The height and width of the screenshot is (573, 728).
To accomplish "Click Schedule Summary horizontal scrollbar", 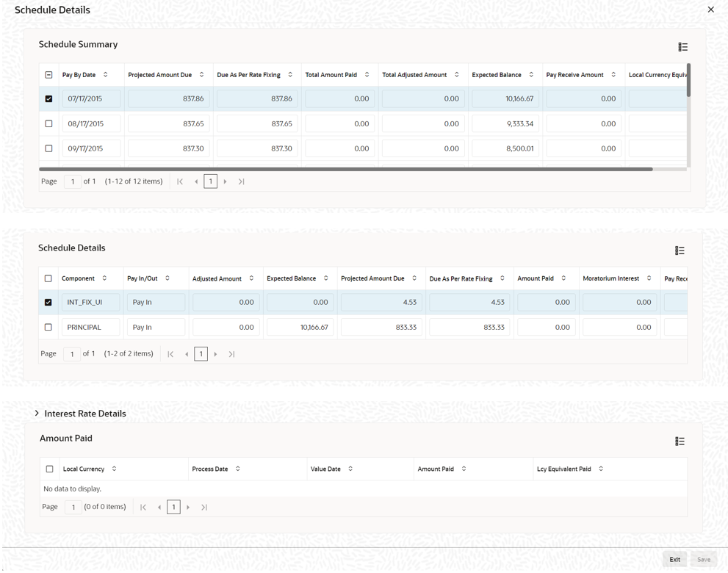I will [x=346, y=169].
